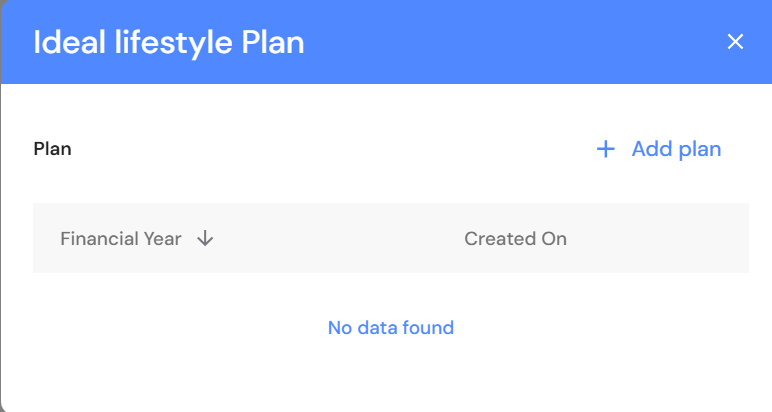The image size is (772, 412).
Task: Create a new plan via Add plan
Action: click(660, 149)
